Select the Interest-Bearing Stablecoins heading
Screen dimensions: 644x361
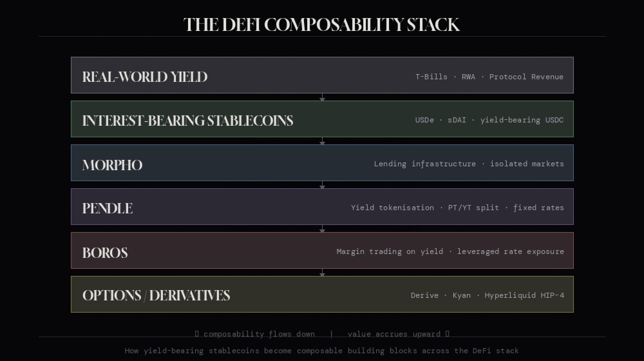point(187,121)
